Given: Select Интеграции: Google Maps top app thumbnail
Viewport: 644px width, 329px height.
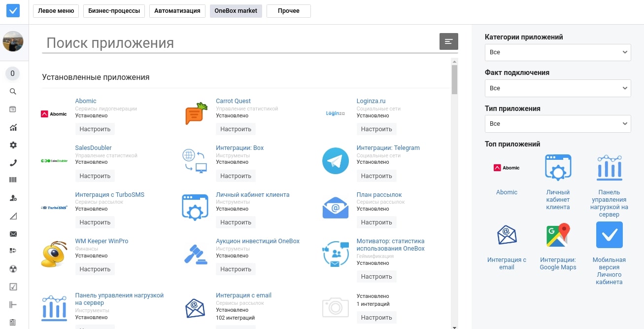Looking at the screenshot, I should click(558, 235).
